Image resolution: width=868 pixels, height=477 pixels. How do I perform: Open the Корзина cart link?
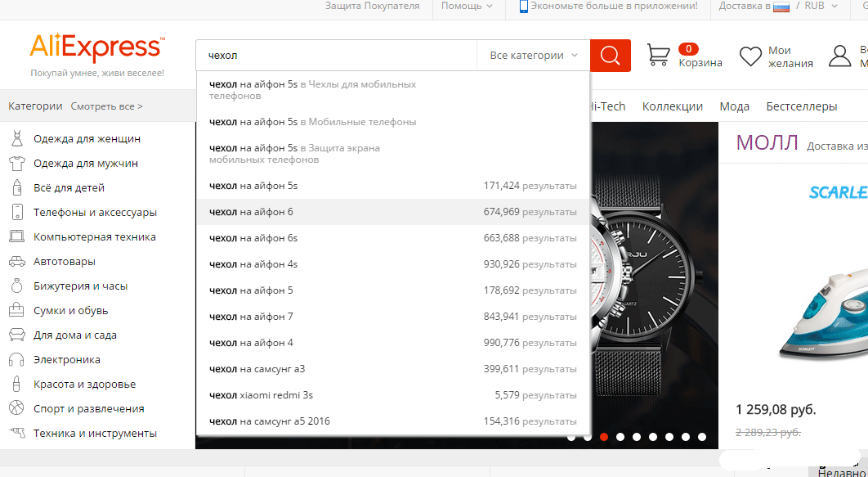click(700, 63)
